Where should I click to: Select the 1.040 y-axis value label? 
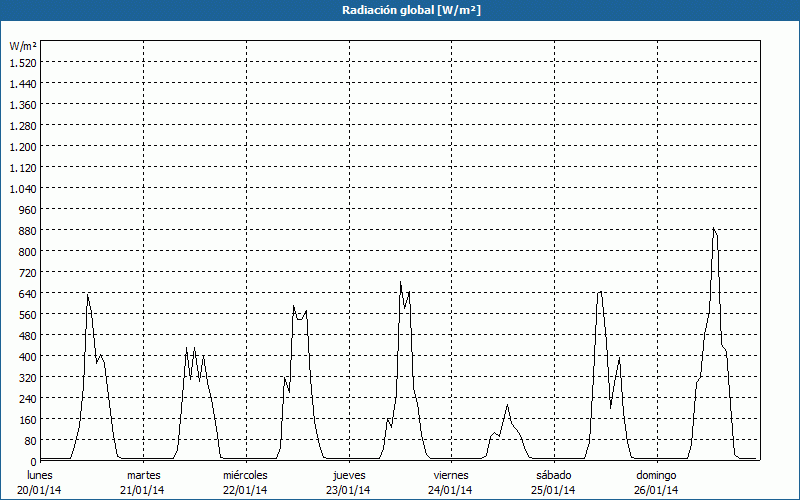click(23, 189)
